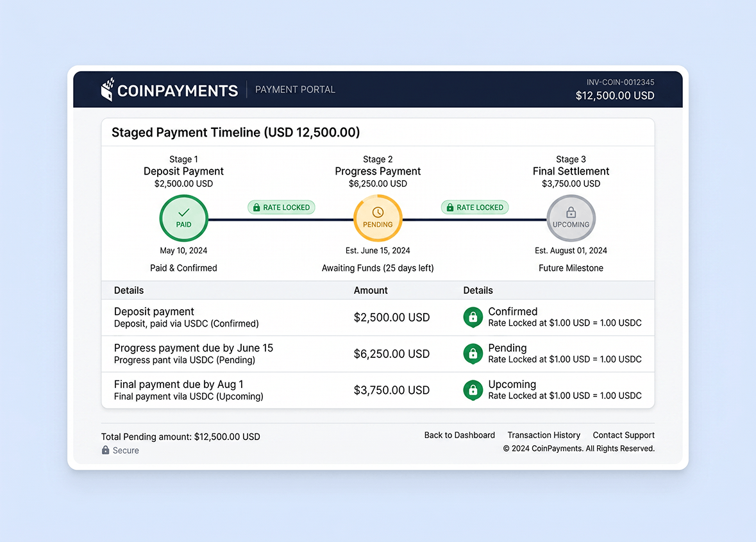Click table amount $2,500.00 USD
756x542 pixels.
[392, 318]
